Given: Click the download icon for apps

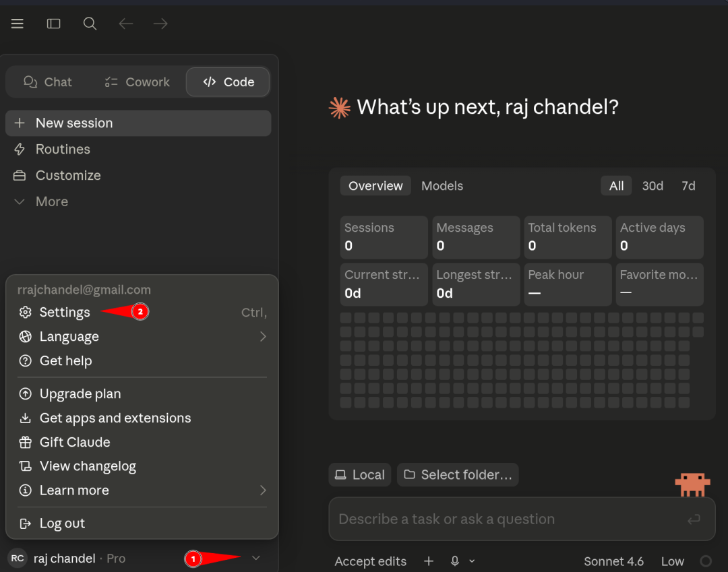Looking at the screenshot, I should point(26,418).
